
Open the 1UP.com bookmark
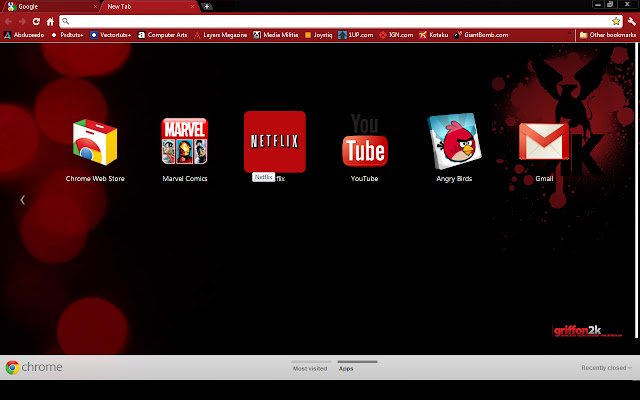(x=356, y=35)
